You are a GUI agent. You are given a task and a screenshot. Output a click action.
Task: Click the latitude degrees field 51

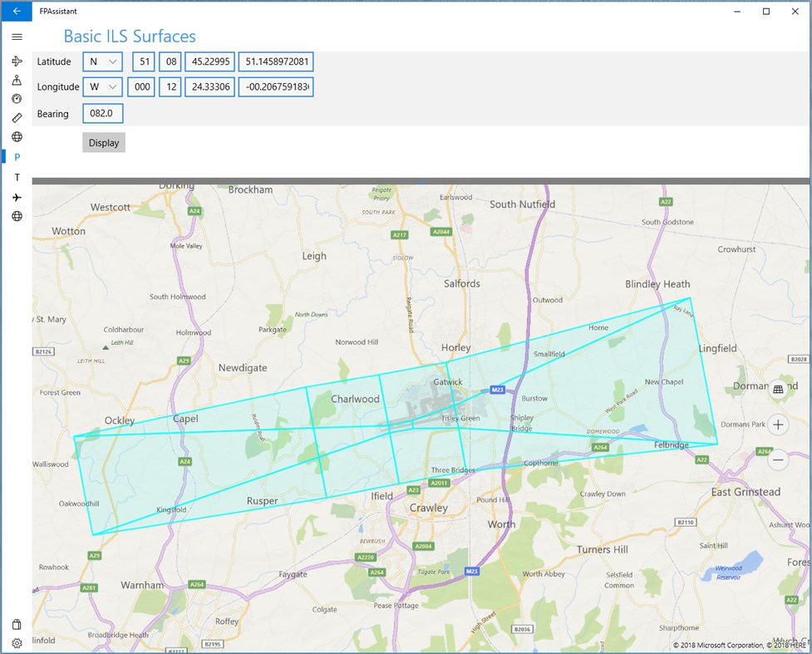coord(144,61)
